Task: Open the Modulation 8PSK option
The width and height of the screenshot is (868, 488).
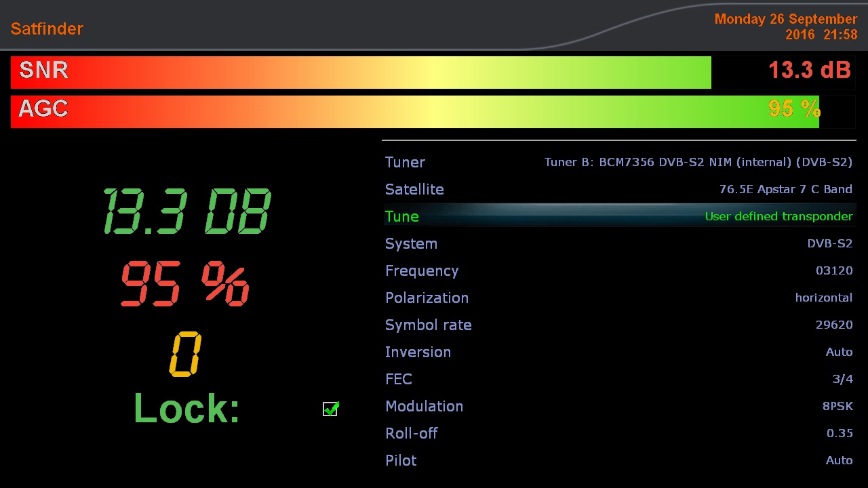Action: pyautogui.click(x=618, y=407)
